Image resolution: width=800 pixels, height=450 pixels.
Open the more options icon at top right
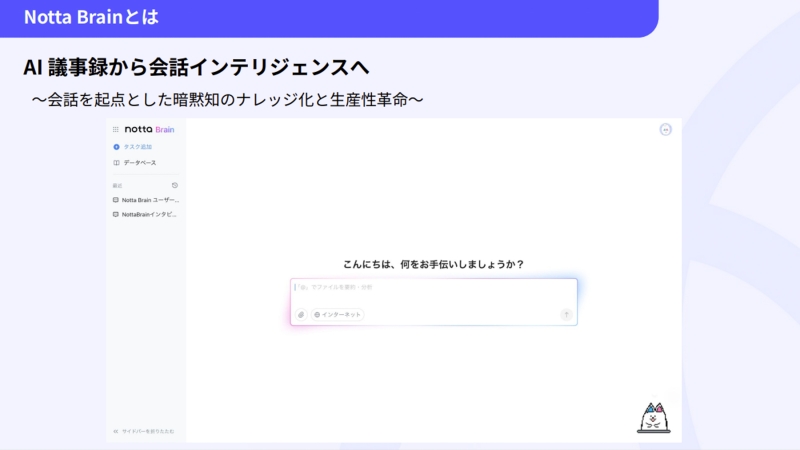pos(666,129)
